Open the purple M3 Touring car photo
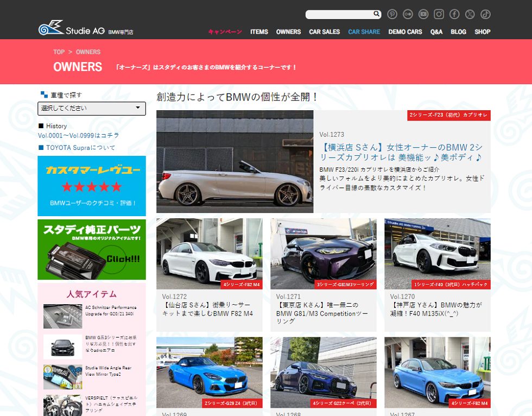This screenshot has height=416, width=532. point(324,254)
